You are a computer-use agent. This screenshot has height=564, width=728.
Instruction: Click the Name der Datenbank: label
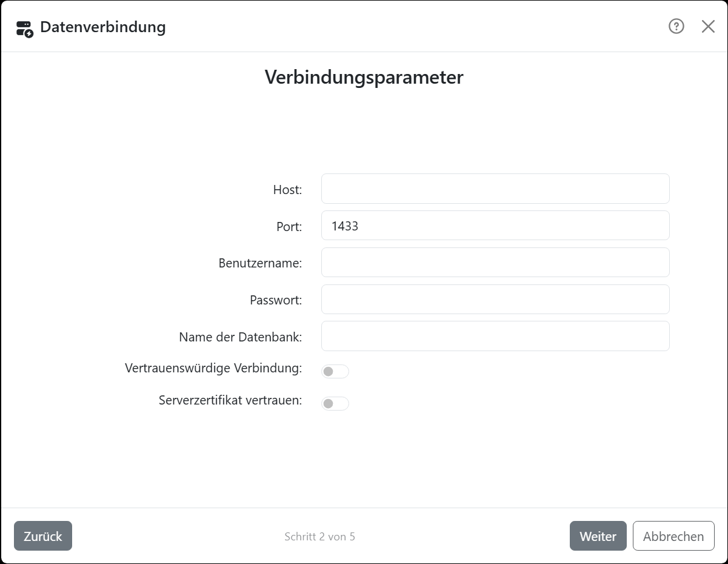tap(241, 337)
